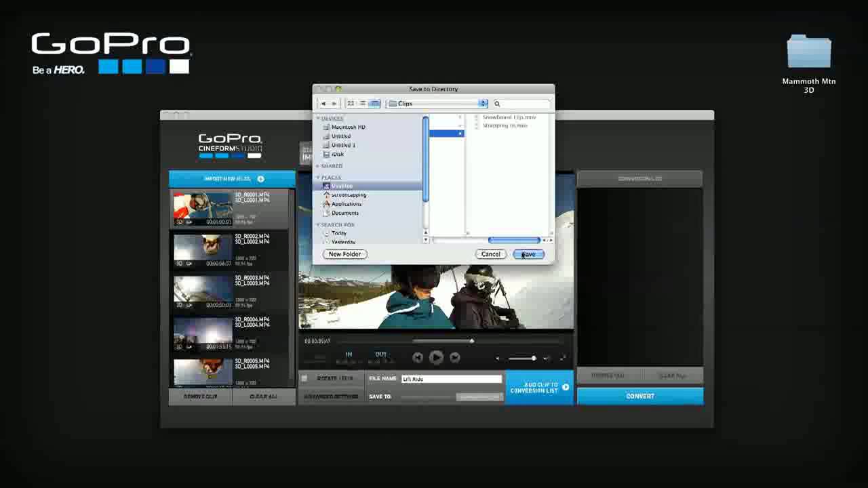The height and width of the screenshot is (488, 868).
Task: Click Clear All below the import list
Action: click(x=263, y=396)
